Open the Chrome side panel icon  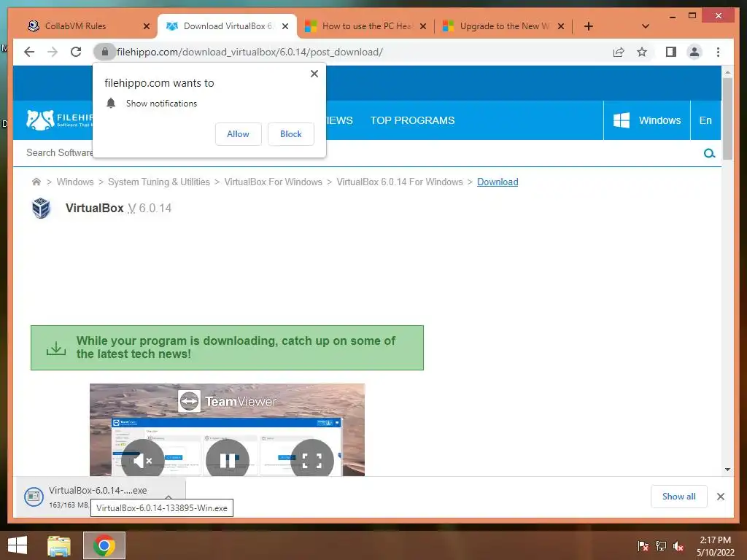tap(671, 52)
